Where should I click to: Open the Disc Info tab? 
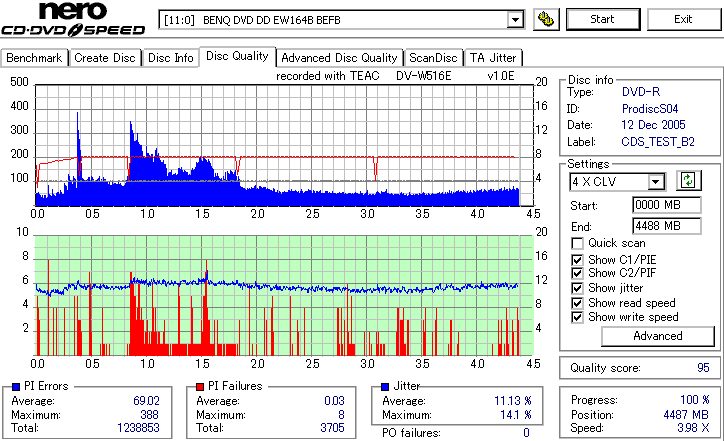point(170,58)
